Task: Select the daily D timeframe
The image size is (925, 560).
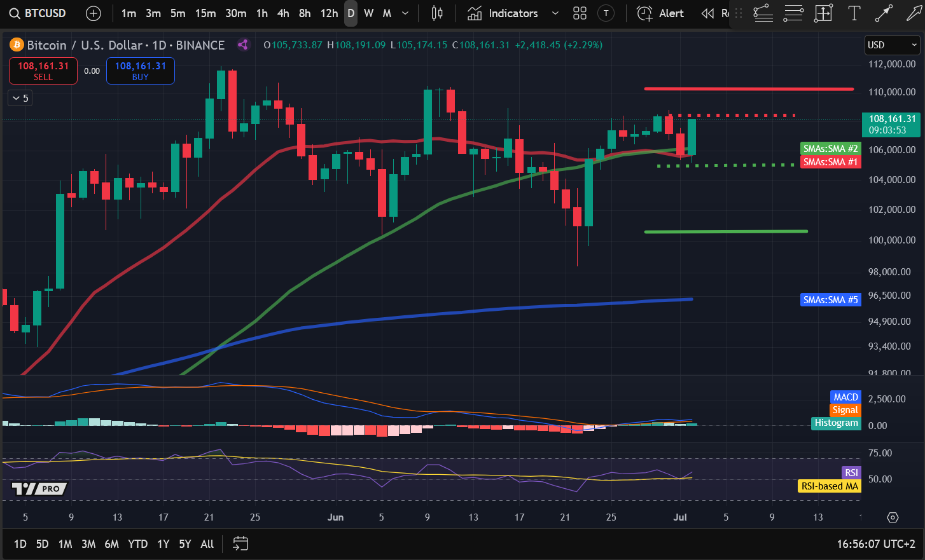Action: click(x=351, y=13)
